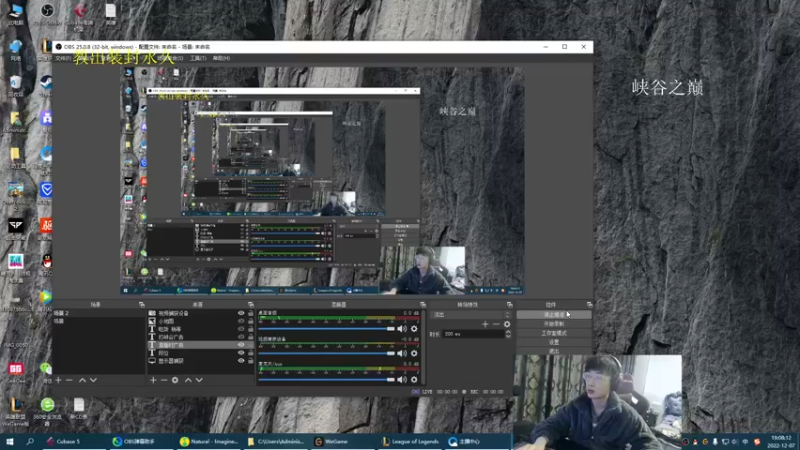This screenshot has height=450, width=800.
Task: Toggle lock of 段位 source
Action: (251, 353)
